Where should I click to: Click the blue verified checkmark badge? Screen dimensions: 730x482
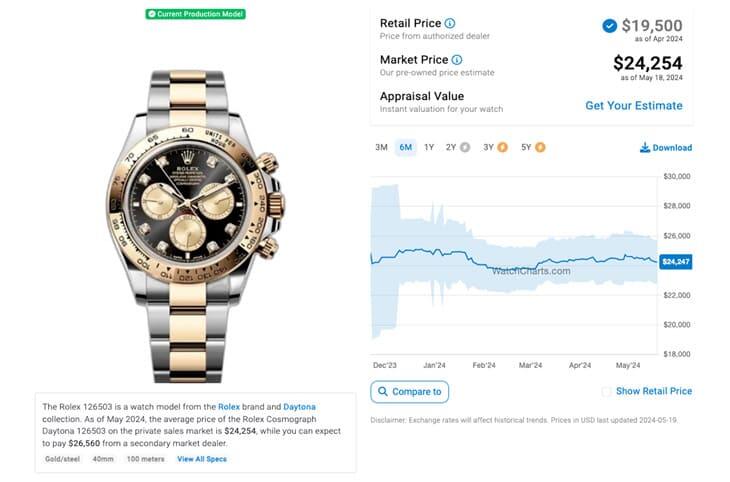[609, 25]
